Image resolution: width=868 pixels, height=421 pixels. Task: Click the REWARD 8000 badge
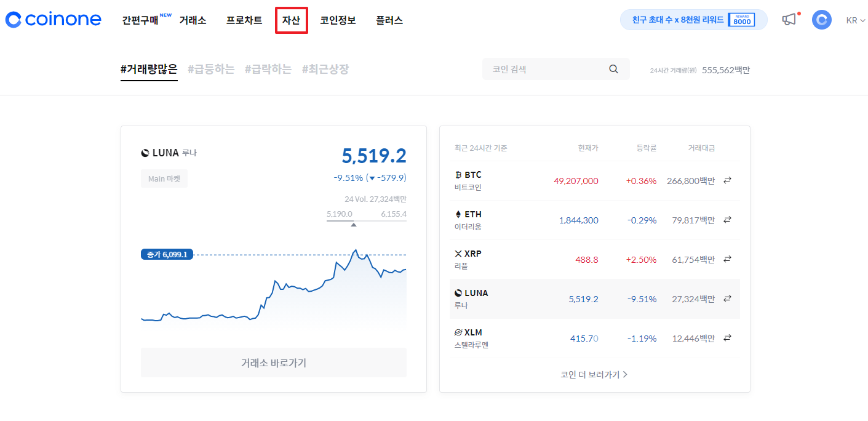tap(741, 20)
